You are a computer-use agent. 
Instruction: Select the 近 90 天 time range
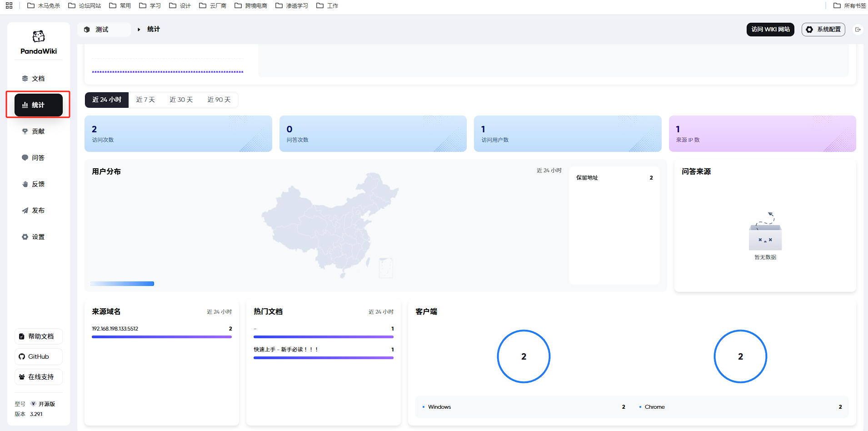click(219, 100)
